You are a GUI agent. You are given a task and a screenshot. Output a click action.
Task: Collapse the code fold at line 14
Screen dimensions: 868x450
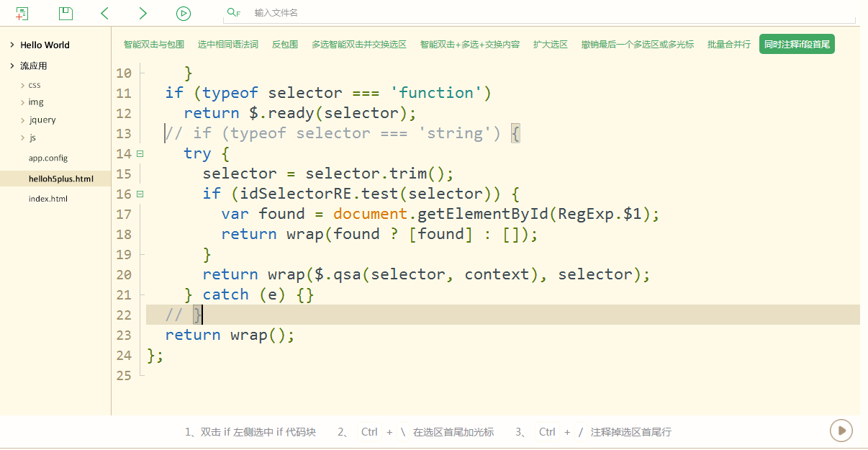pos(140,153)
